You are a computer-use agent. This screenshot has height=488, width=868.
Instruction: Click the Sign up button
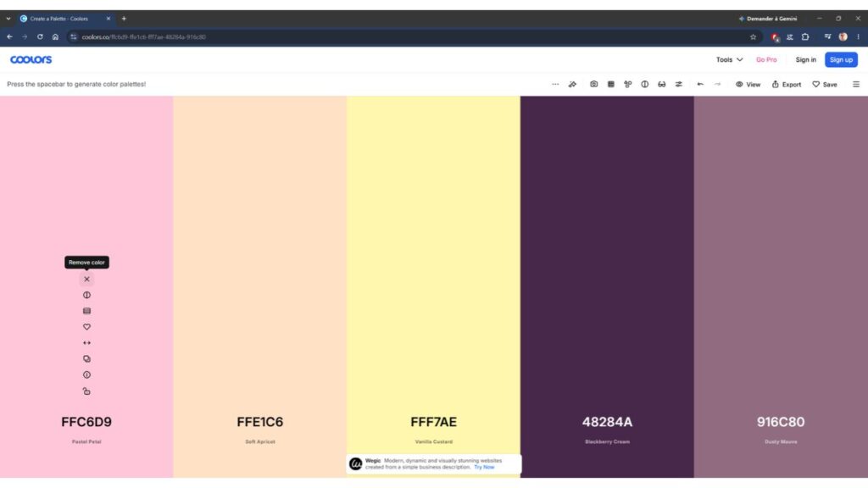841,60
